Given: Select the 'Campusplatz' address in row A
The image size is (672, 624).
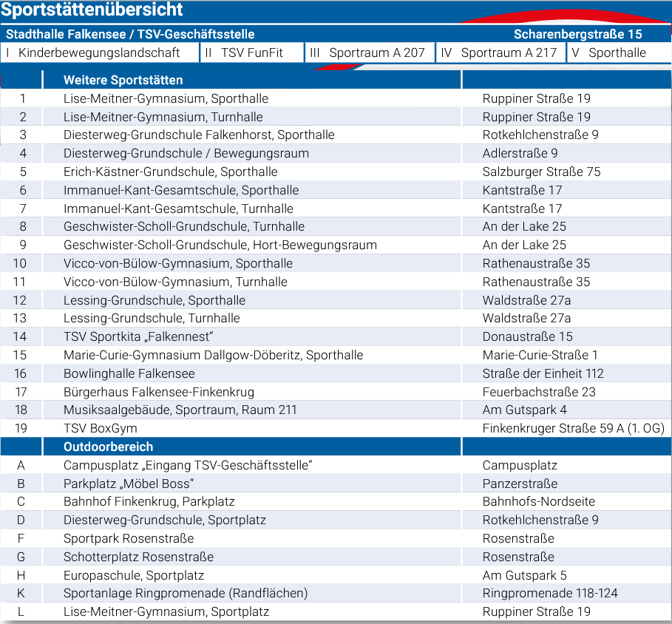Looking at the screenshot, I should 520,465.
